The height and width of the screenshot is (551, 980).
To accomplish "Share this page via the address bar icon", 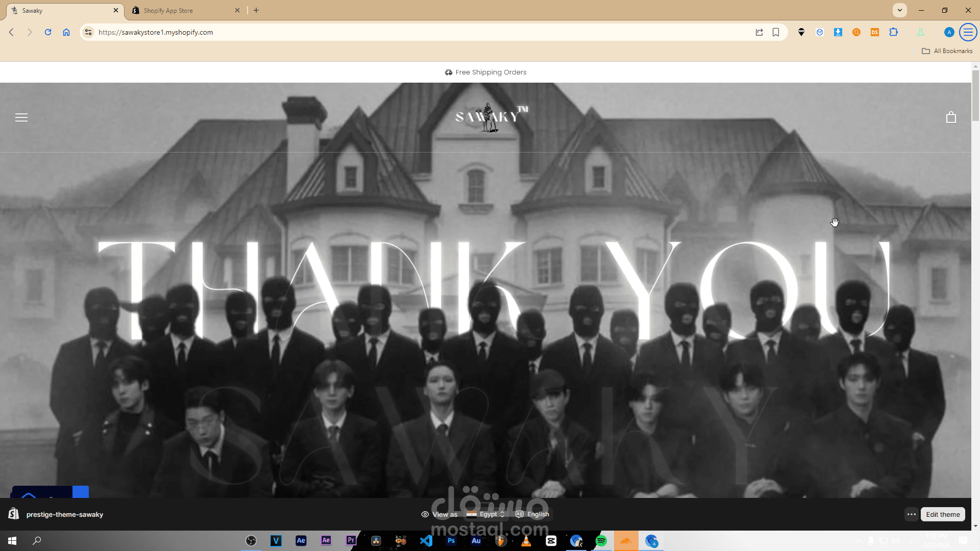I will pyautogui.click(x=759, y=32).
